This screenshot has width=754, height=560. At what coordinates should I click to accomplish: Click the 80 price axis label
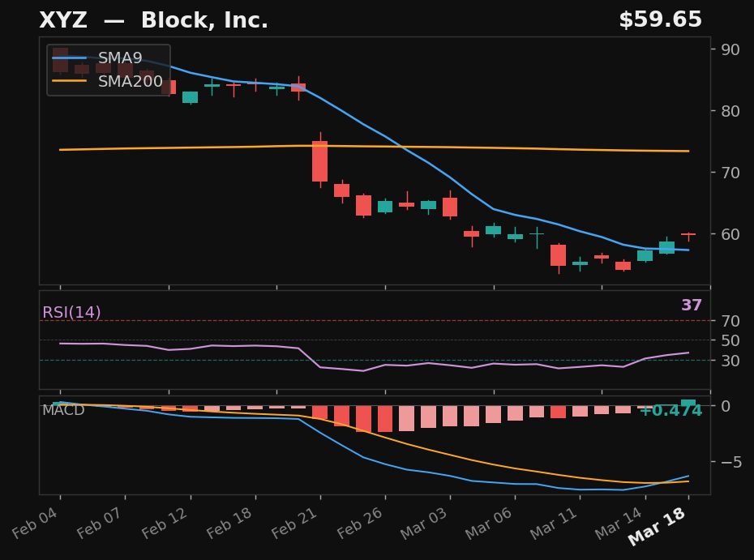730,111
